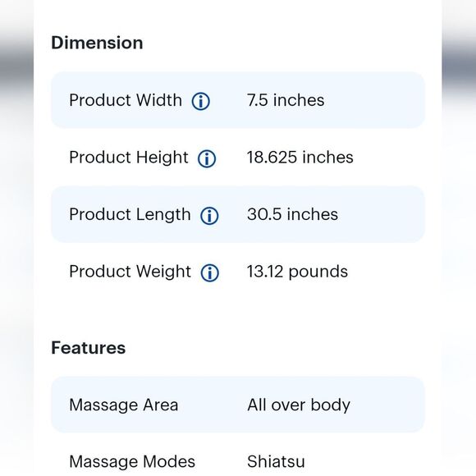Click the 30.5 inches length value
Image resolution: width=476 pixels, height=476 pixels.
click(292, 214)
